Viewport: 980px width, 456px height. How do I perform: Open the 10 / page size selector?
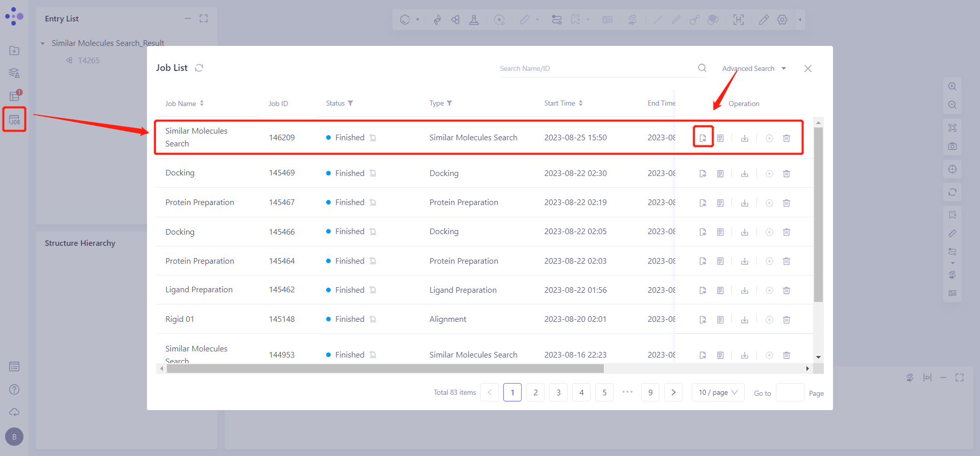pos(718,392)
